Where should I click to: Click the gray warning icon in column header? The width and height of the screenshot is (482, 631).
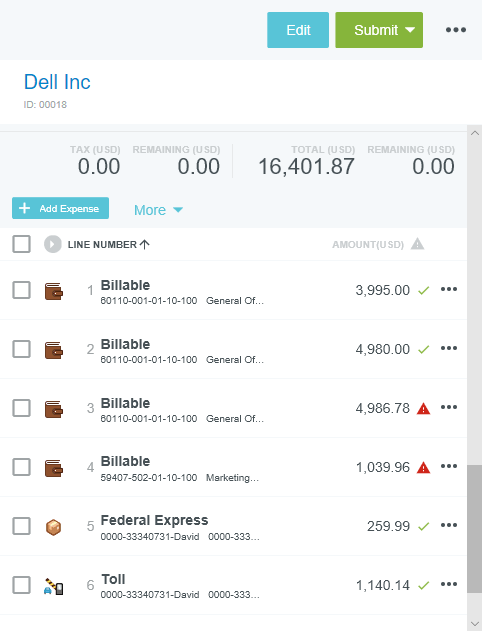pyautogui.click(x=417, y=244)
